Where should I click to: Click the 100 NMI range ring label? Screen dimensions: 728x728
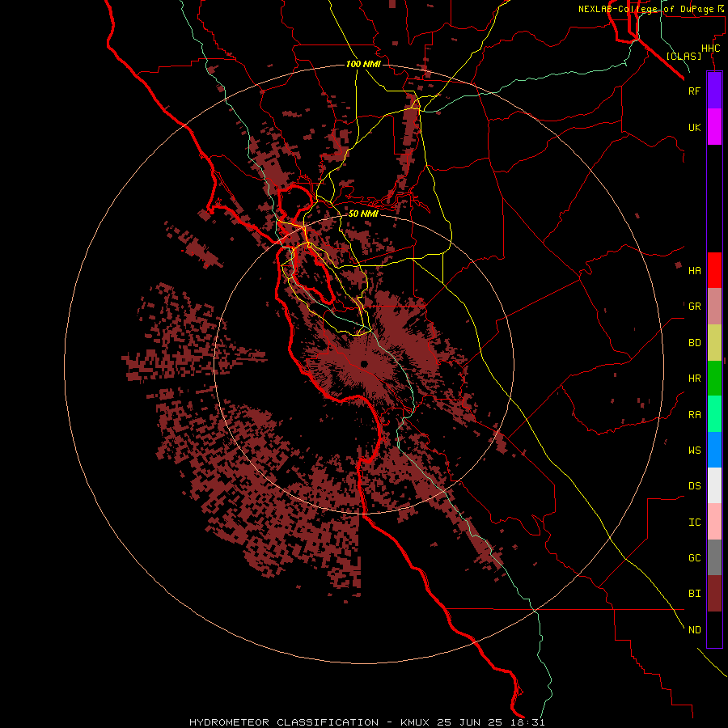pos(363,64)
